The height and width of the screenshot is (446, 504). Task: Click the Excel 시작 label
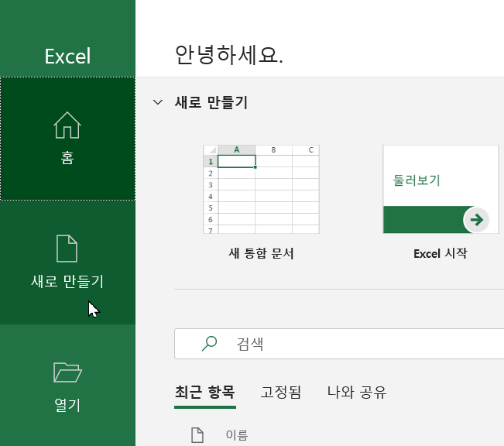[x=441, y=254]
